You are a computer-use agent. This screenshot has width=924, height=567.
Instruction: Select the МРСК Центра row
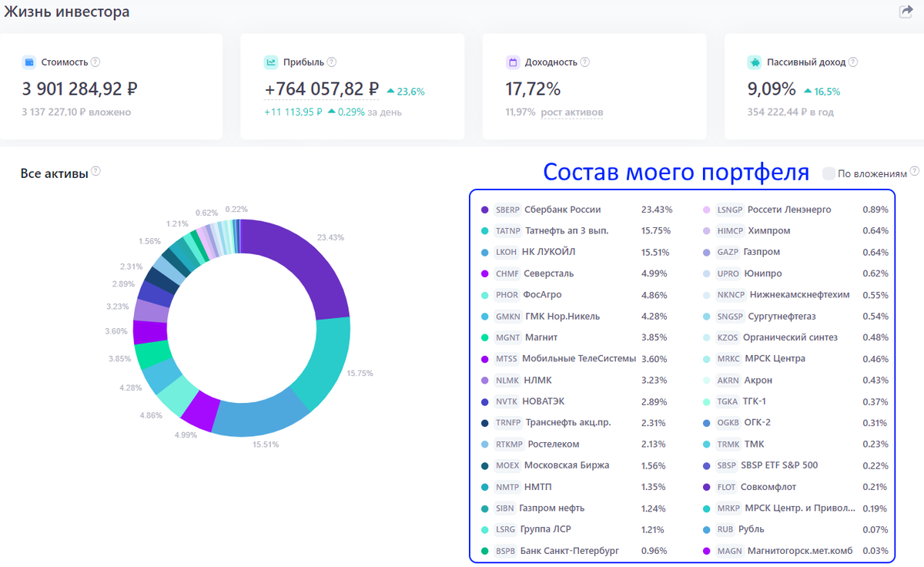coord(795,359)
